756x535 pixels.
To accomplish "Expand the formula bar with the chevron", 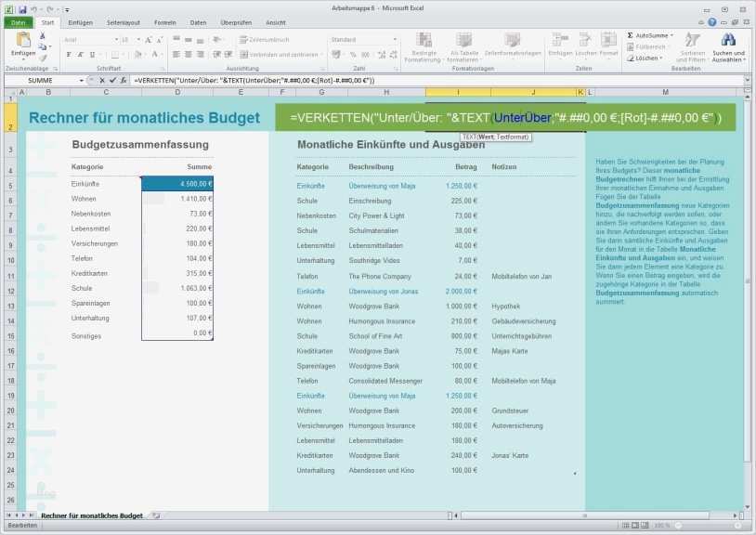I will pyautogui.click(x=748, y=81).
